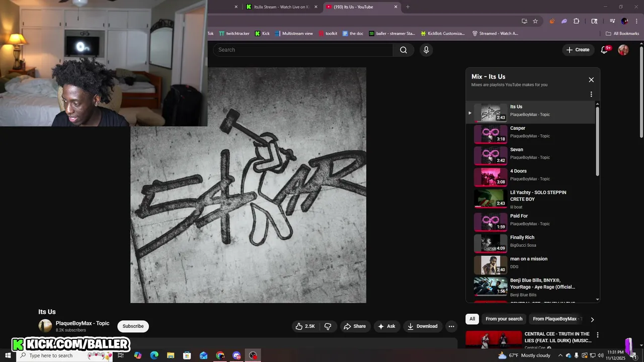The width and height of the screenshot is (644, 362).
Task: Open YouTube notifications bell
Action: click(605, 50)
